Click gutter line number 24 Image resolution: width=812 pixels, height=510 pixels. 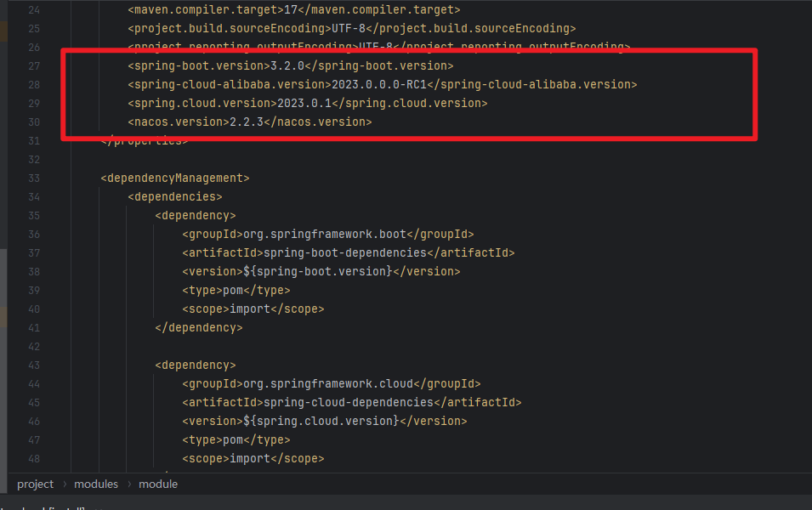click(34, 10)
